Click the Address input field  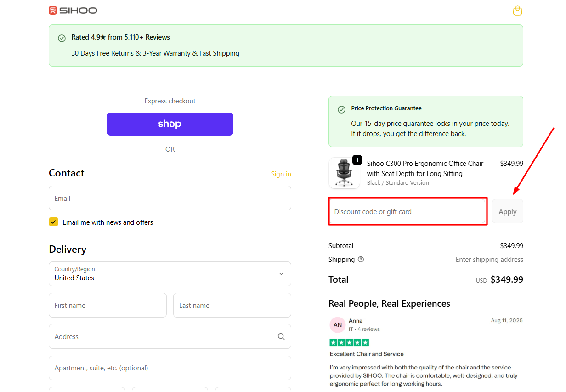coord(170,336)
